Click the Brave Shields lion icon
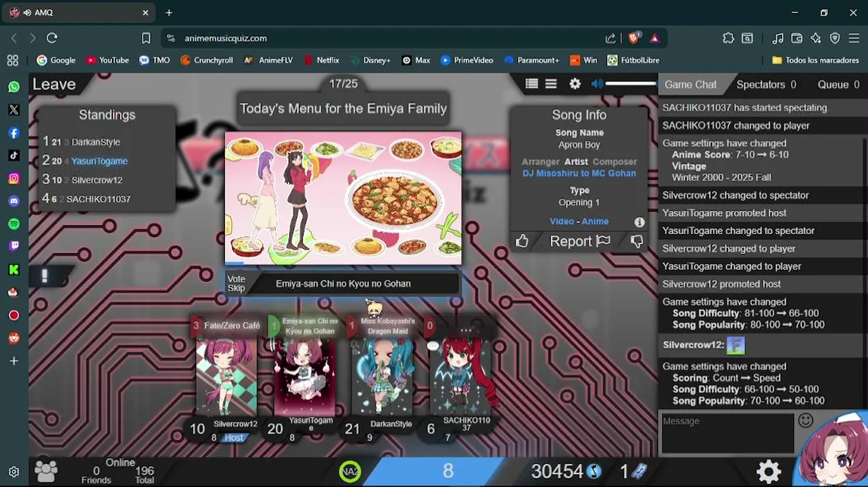 tap(633, 38)
